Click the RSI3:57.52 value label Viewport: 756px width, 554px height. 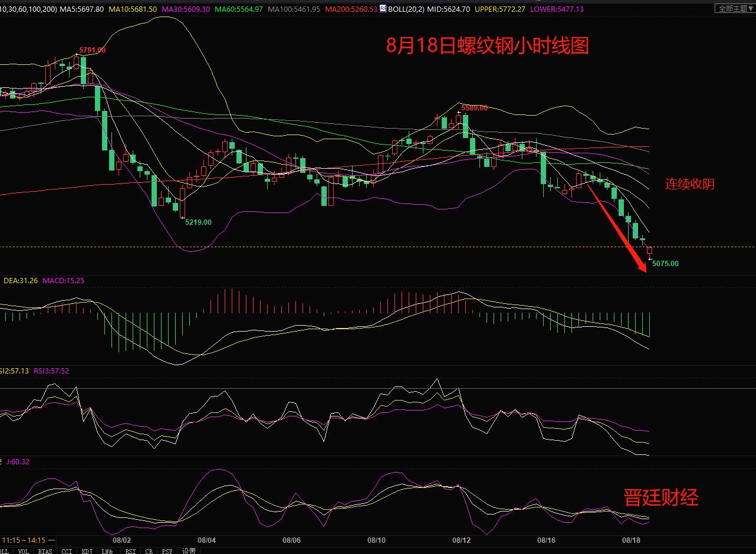(51, 371)
